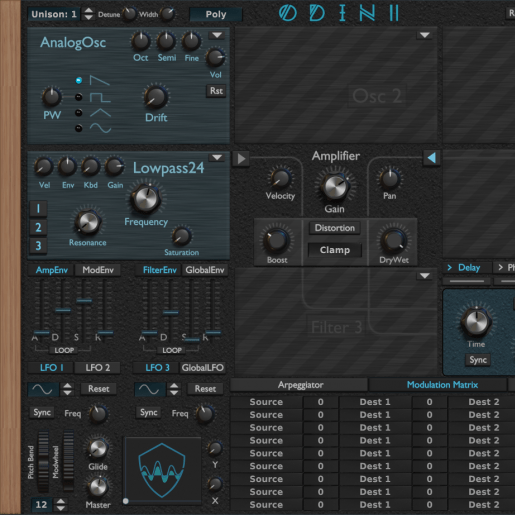Click the FilterEnv decay slider
The image size is (515, 515).
[x=170, y=313]
